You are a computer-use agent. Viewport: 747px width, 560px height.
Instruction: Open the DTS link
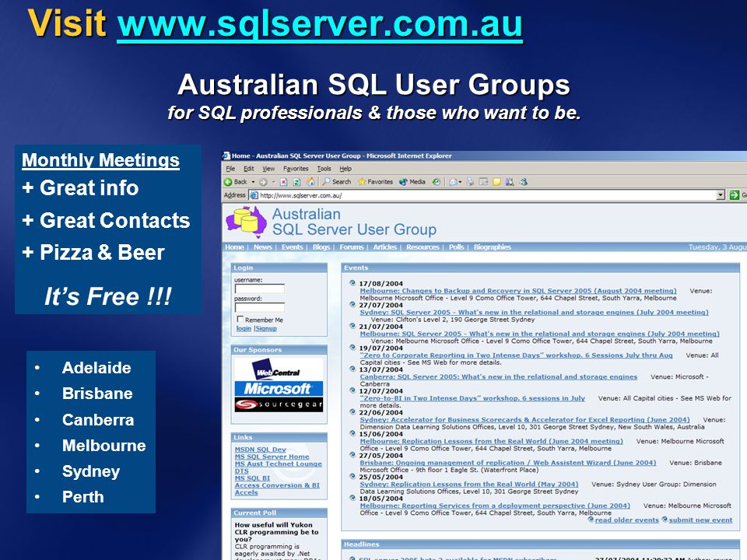coord(241,471)
